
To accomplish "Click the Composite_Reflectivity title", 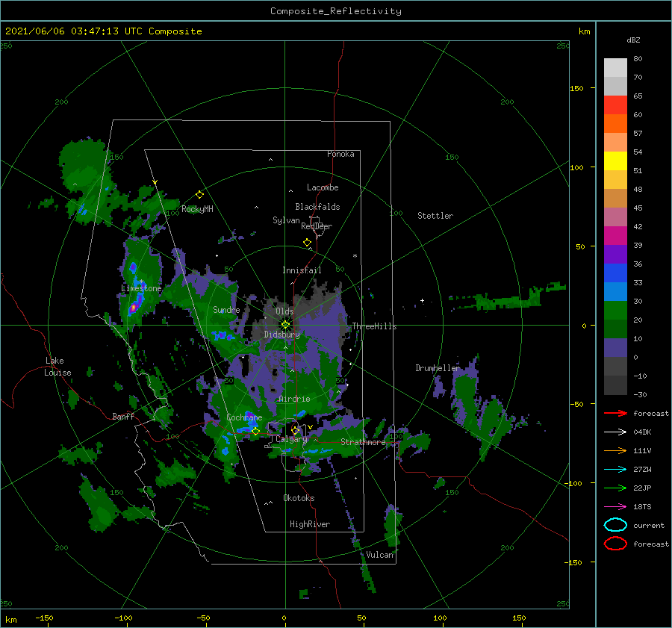I will point(336,11).
